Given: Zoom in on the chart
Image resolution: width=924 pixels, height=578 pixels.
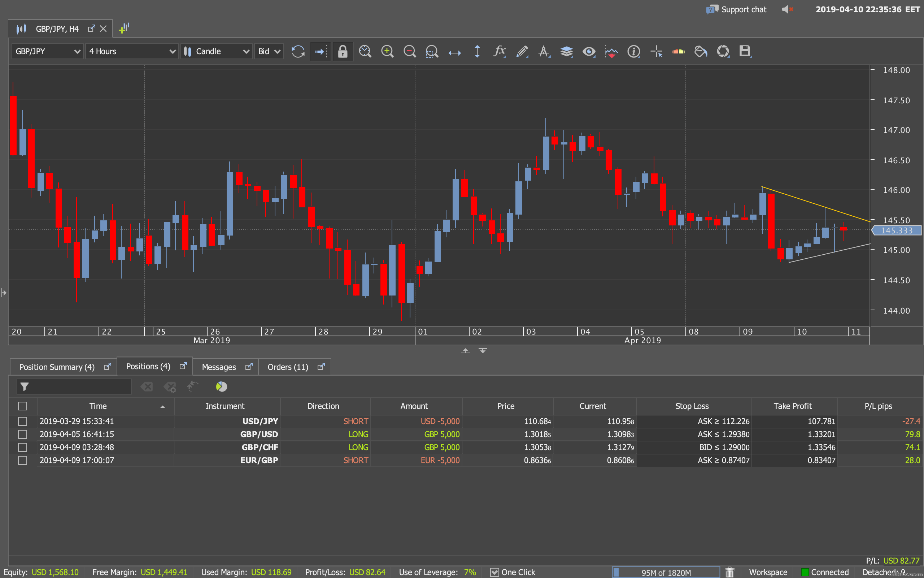Looking at the screenshot, I should (387, 51).
